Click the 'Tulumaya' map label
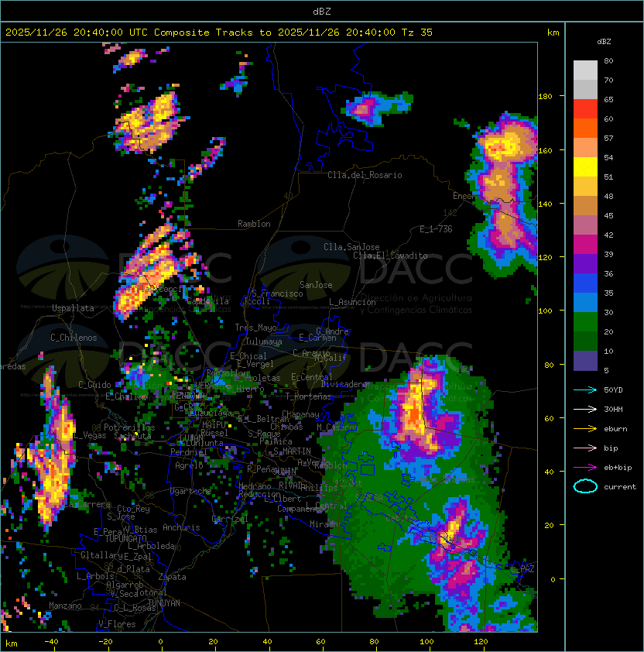The image size is (644, 652). (264, 341)
